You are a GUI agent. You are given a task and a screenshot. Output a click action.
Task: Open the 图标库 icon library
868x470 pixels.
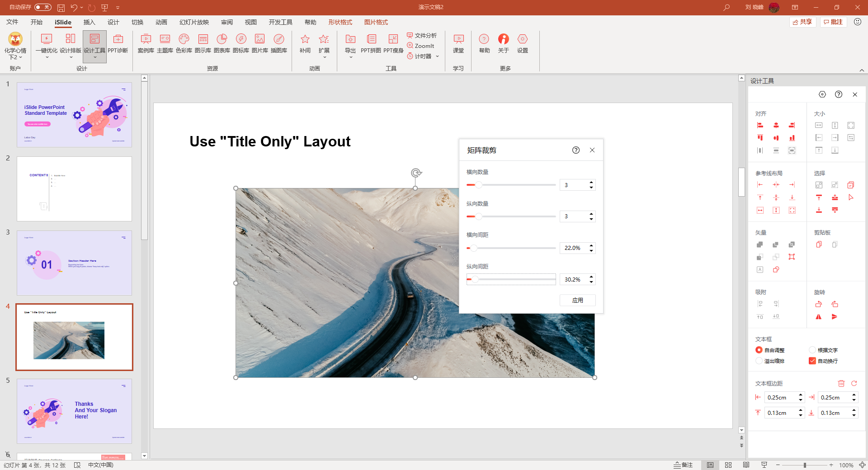click(241, 43)
